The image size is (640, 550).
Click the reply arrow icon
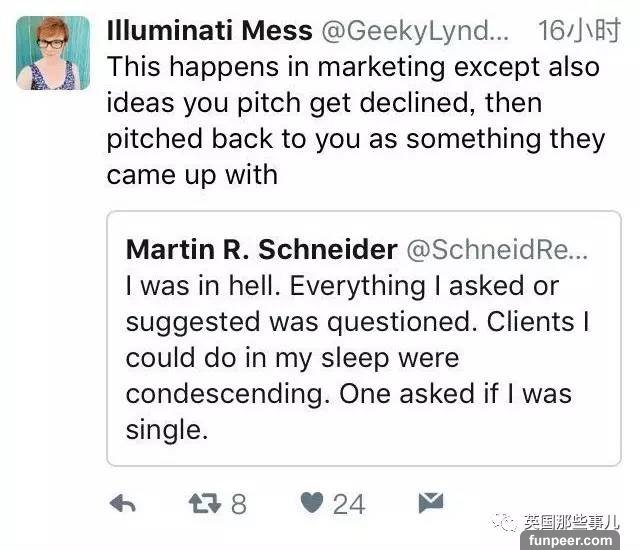coord(122,503)
